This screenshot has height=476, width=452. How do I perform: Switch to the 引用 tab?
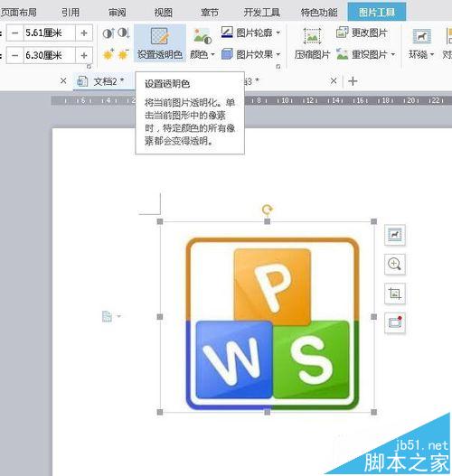[71, 13]
